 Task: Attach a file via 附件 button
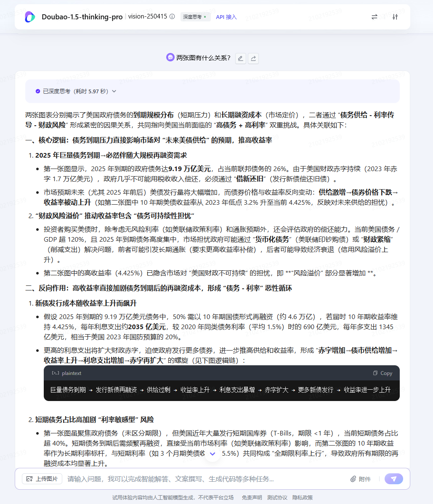pos(361,479)
